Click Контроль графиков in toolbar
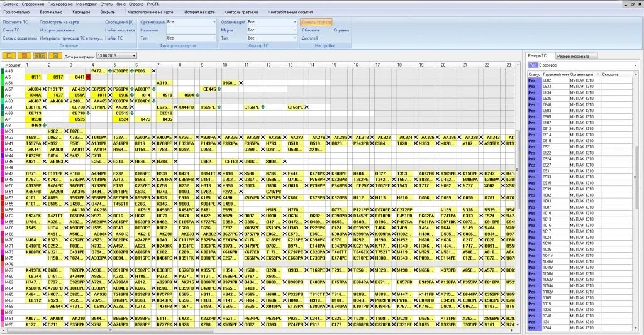The image size is (644, 335). pos(241,13)
